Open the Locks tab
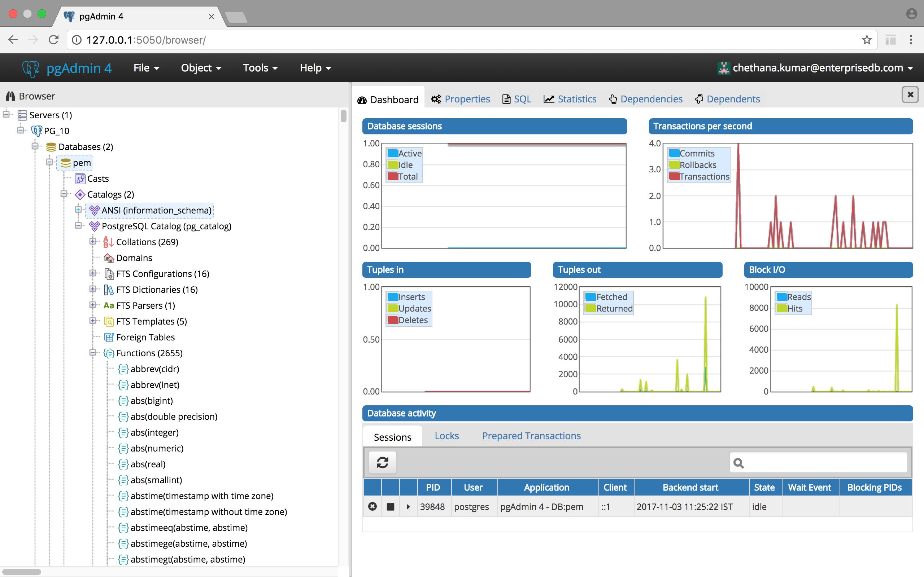924x577 pixels. tap(446, 436)
